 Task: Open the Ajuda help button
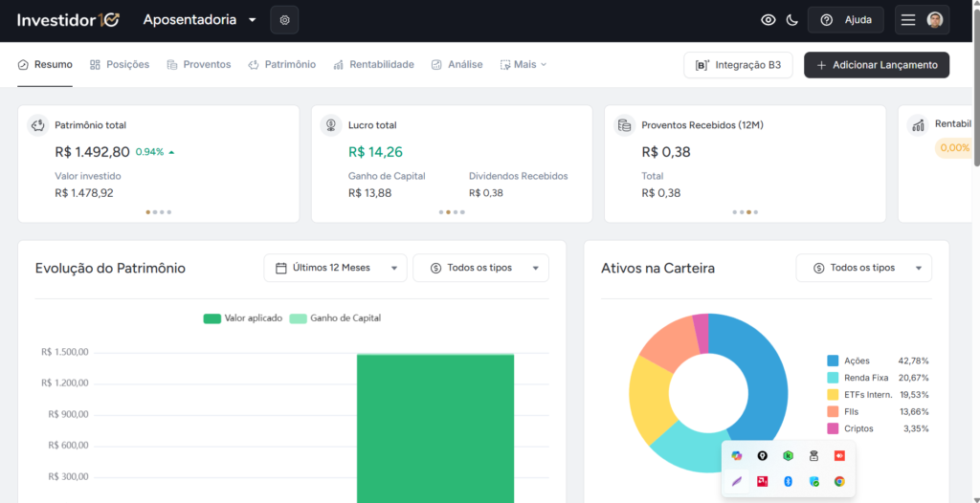coord(846,20)
